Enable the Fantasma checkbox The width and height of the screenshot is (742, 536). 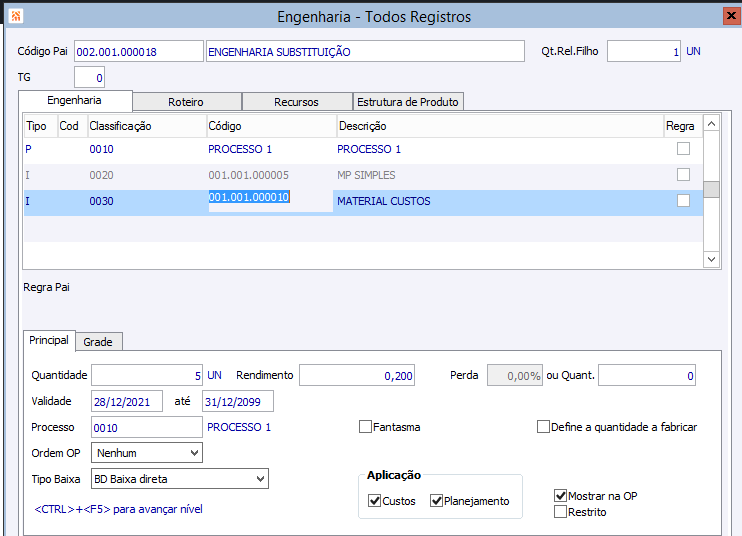tap(366, 427)
